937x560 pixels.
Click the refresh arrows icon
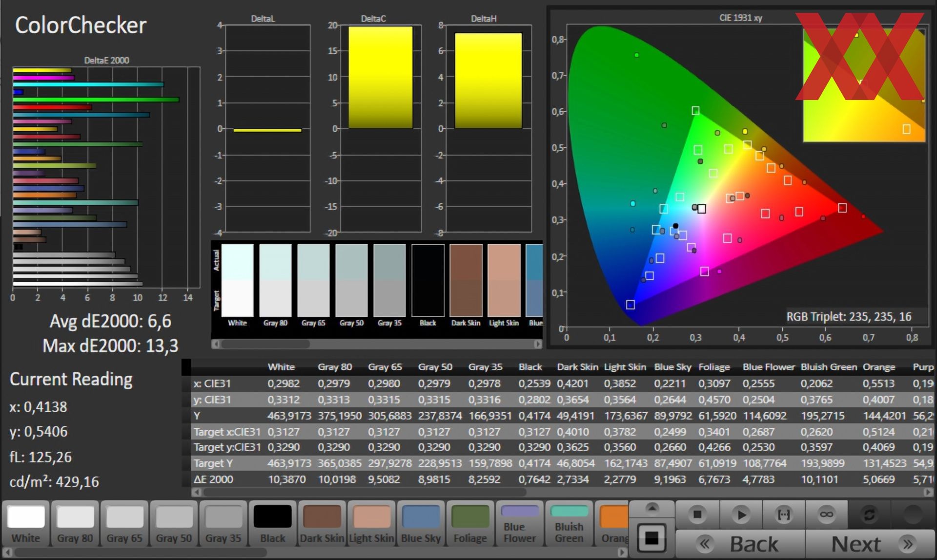tap(869, 514)
